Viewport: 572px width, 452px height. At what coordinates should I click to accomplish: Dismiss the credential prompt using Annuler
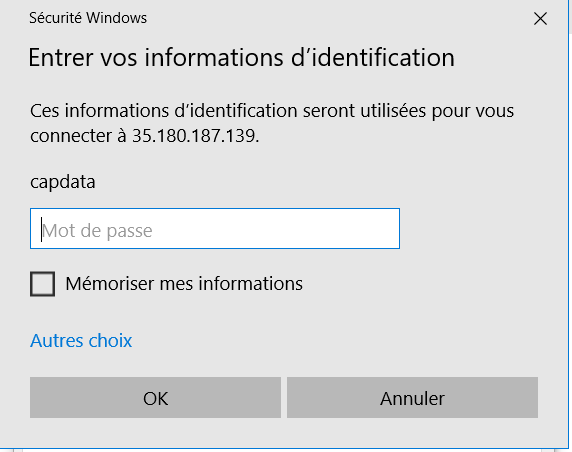coord(412,398)
